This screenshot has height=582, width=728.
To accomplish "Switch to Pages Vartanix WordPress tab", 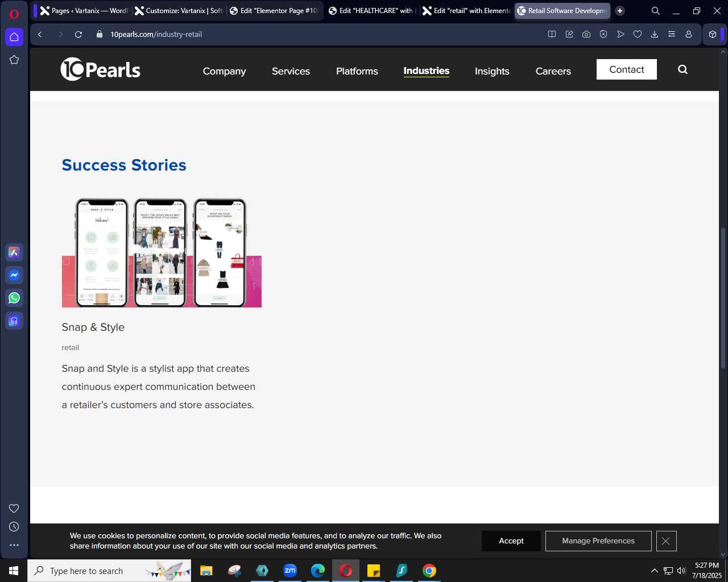I will coord(85,11).
